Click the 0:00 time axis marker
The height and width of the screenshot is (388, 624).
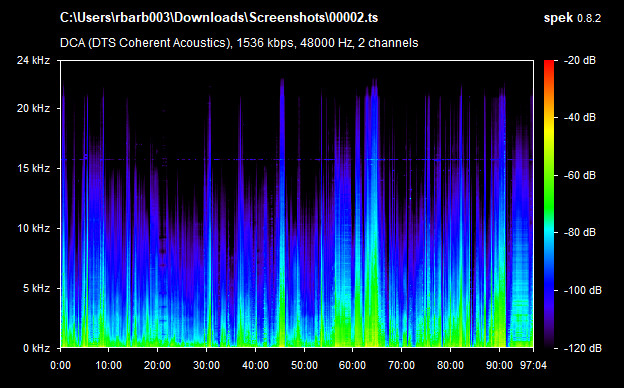point(60,365)
